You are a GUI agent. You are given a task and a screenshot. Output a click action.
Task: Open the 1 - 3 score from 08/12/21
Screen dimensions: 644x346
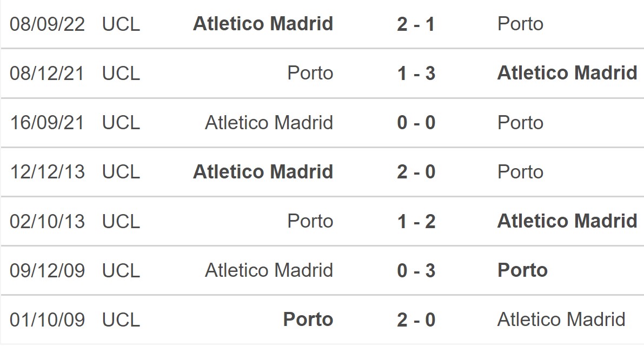pos(416,74)
